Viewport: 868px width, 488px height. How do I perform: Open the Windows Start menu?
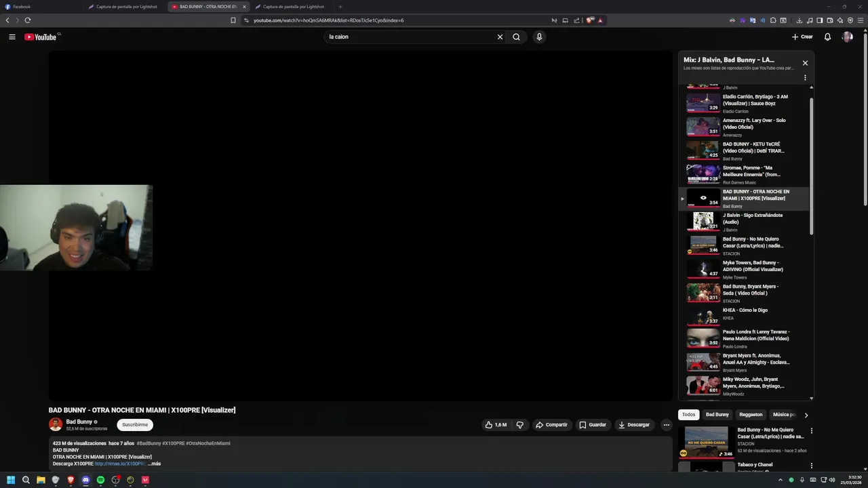click(x=11, y=480)
